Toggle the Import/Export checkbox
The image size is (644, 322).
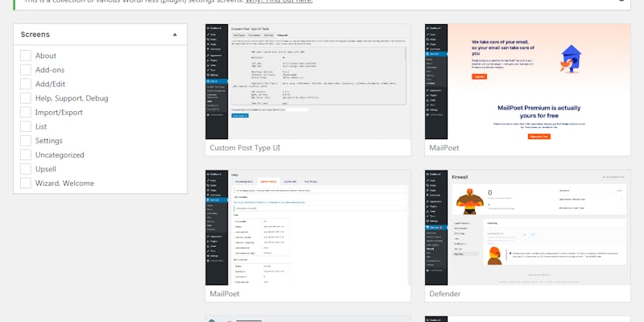point(26,112)
